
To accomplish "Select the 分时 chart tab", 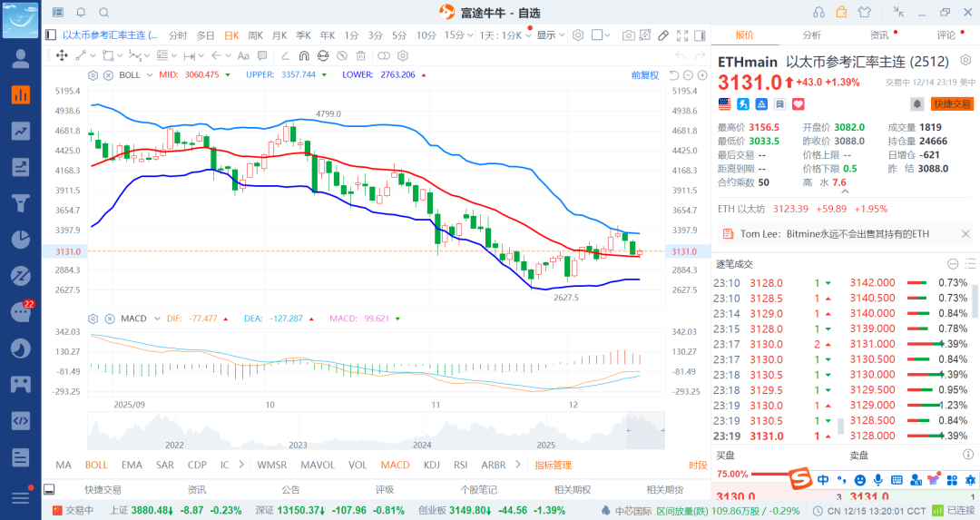I will click(x=178, y=35).
